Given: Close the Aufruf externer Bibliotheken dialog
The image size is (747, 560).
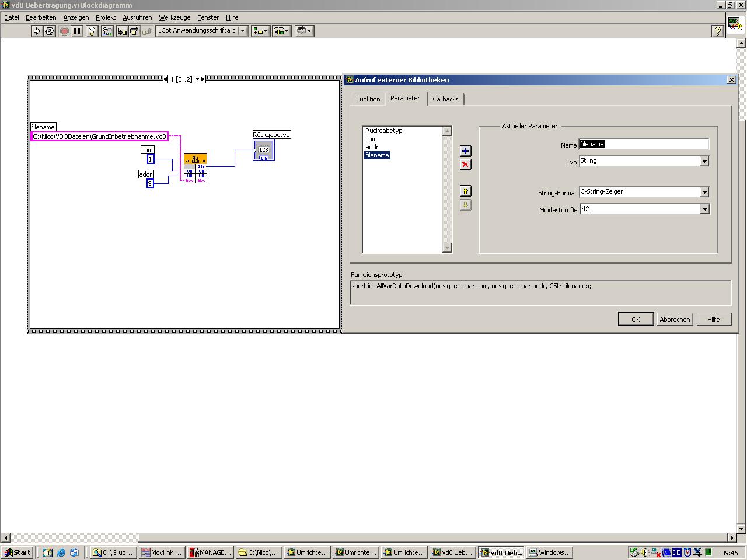Looking at the screenshot, I should pyautogui.click(x=732, y=80).
